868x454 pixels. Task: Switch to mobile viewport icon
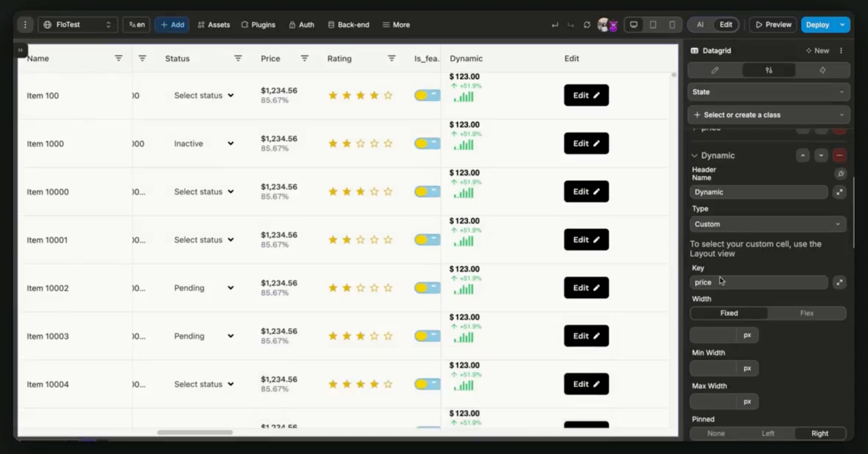[672, 25]
